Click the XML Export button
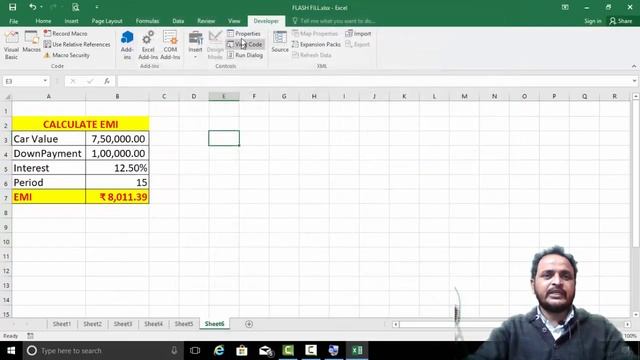The width and height of the screenshot is (640, 360). (358, 44)
